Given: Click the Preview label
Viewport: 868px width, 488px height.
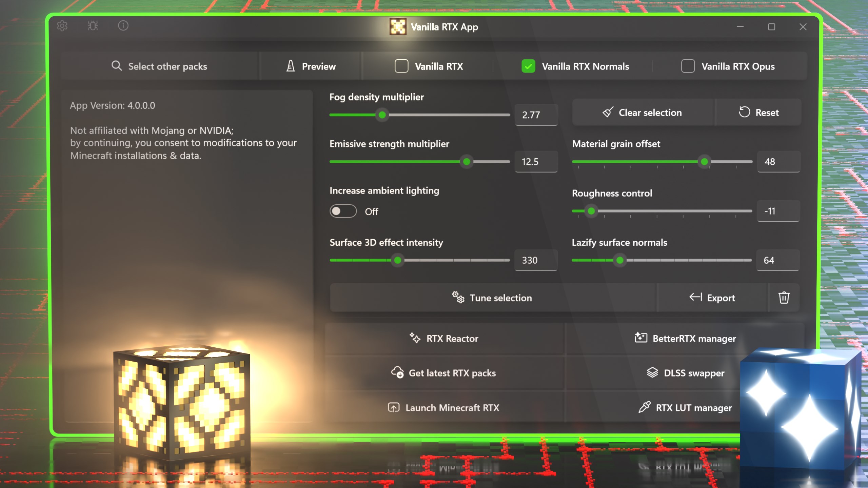Looking at the screenshot, I should tap(319, 66).
